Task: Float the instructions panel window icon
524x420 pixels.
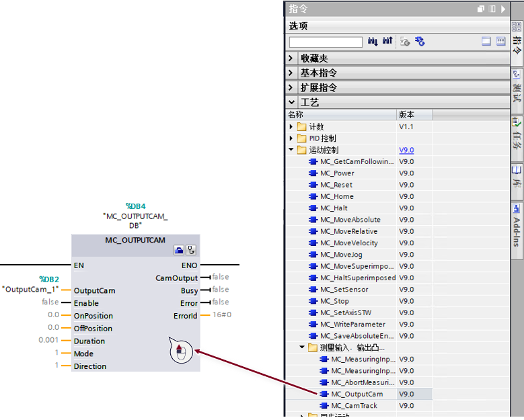Action: click(480, 9)
